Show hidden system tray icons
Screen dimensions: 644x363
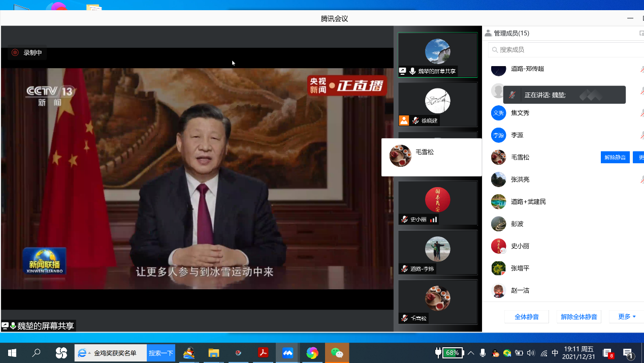pos(471,353)
